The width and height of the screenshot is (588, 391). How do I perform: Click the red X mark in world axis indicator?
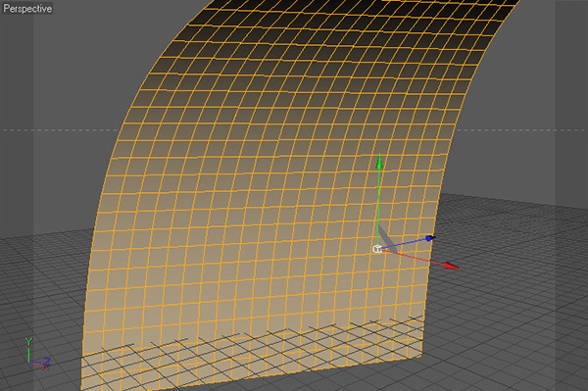tap(45, 366)
